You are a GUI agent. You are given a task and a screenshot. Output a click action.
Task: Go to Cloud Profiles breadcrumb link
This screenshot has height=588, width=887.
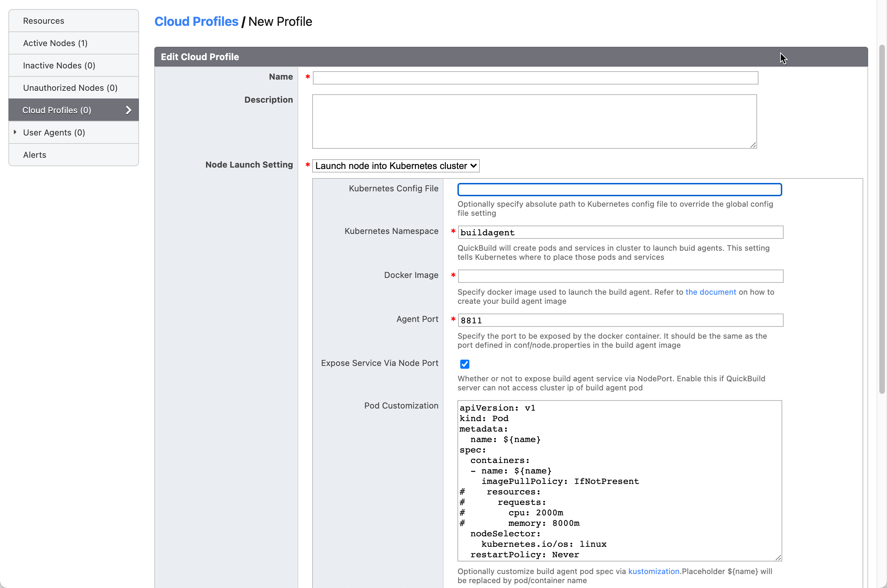click(196, 22)
